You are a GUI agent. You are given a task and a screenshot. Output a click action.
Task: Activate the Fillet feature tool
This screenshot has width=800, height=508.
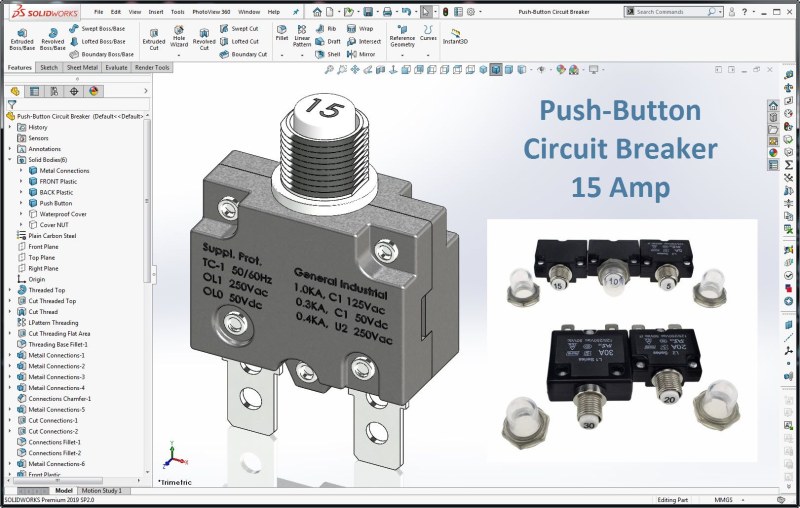(281, 34)
